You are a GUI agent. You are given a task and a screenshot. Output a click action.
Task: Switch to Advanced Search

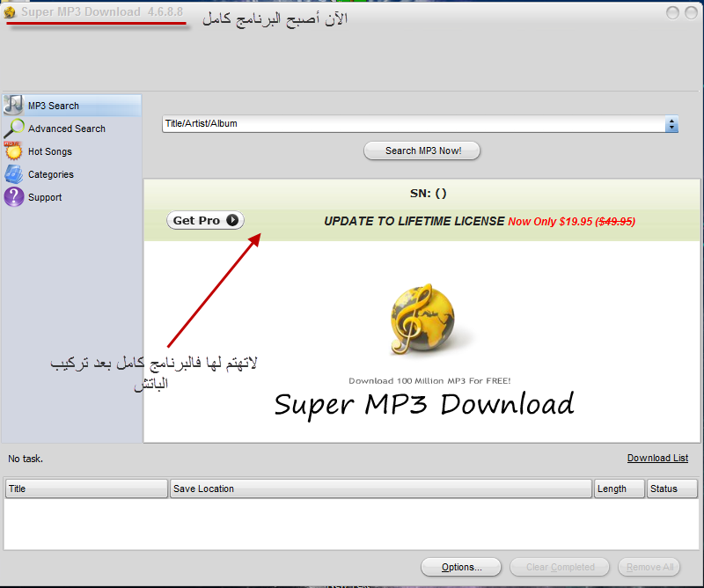72,129
